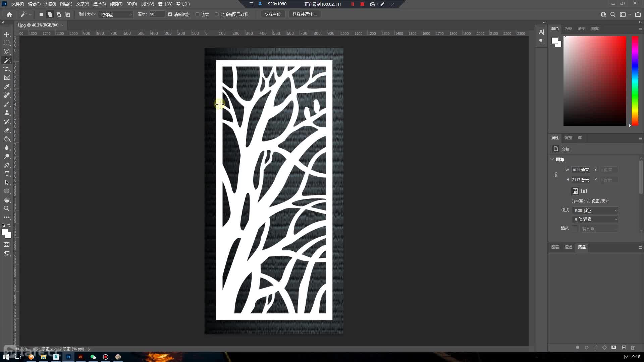This screenshot has width=644, height=362.
Task: Open the sample size dropdown
Action: (x=116, y=14)
